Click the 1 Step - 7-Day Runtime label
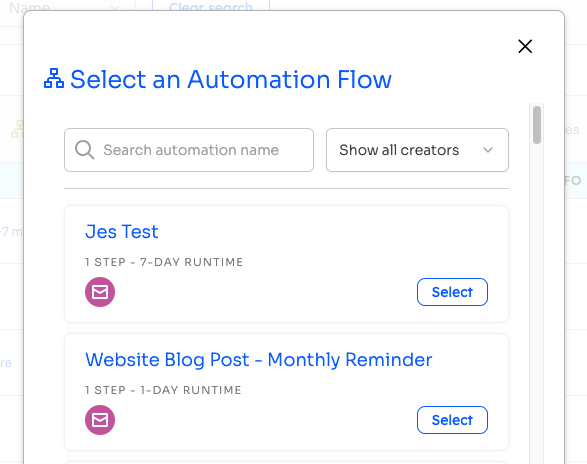 point(164,262)
